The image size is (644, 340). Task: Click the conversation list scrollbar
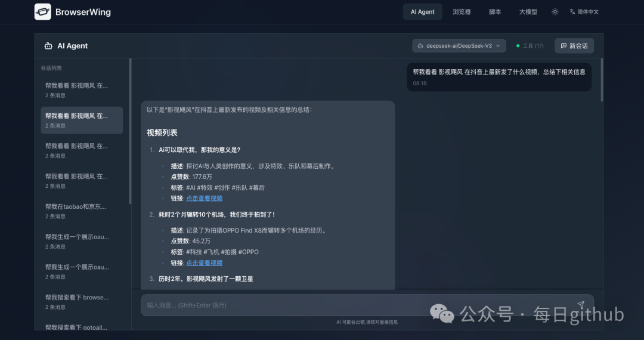pos(130,131)
